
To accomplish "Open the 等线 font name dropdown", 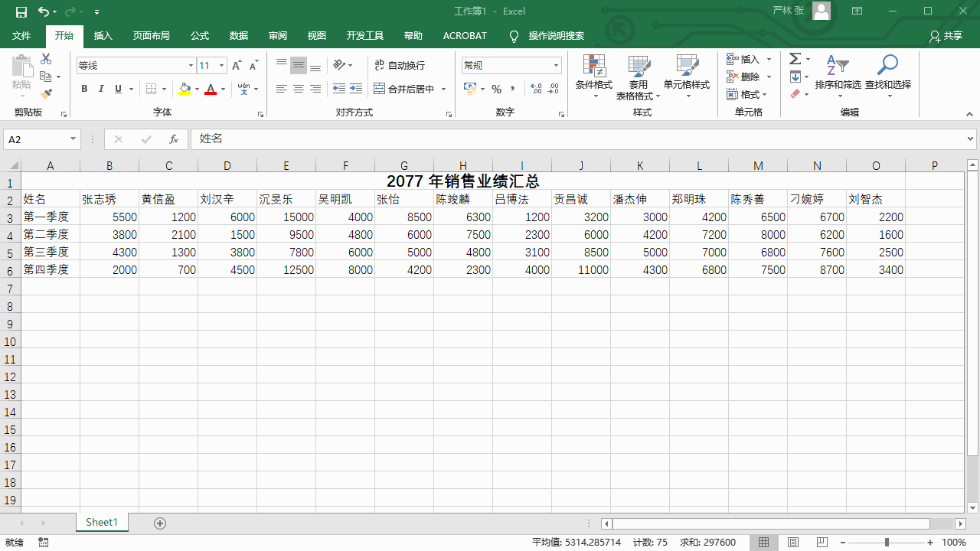I will coord(191,66).
